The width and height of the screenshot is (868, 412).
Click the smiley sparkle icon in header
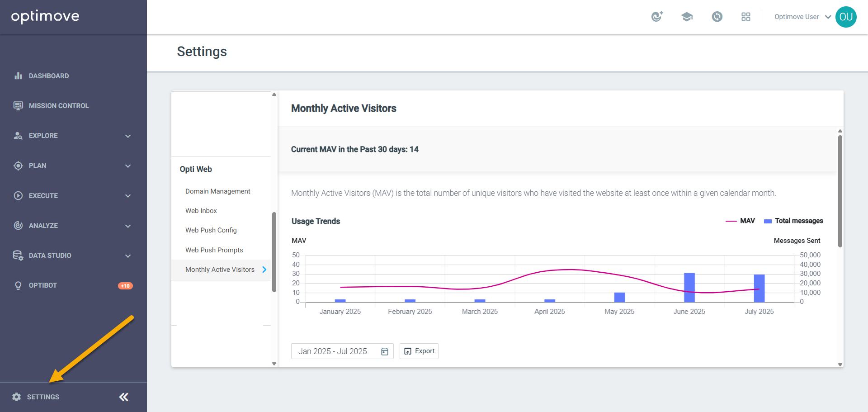coord(657,17)
